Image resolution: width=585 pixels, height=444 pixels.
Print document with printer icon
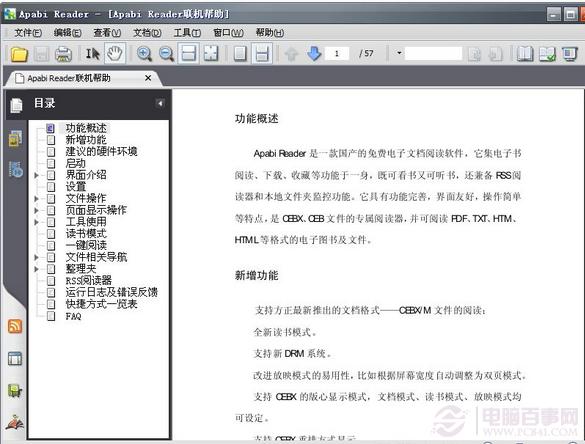click(63, 54)
